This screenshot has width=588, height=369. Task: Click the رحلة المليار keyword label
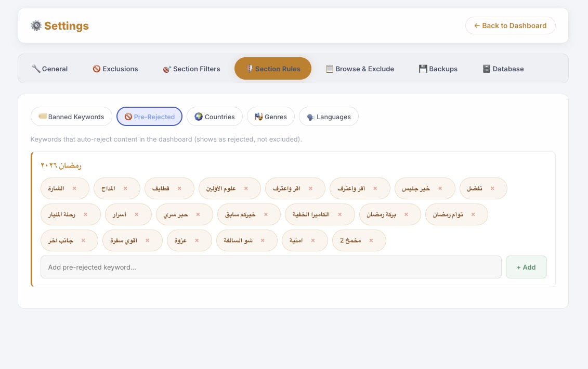point(61,214)
